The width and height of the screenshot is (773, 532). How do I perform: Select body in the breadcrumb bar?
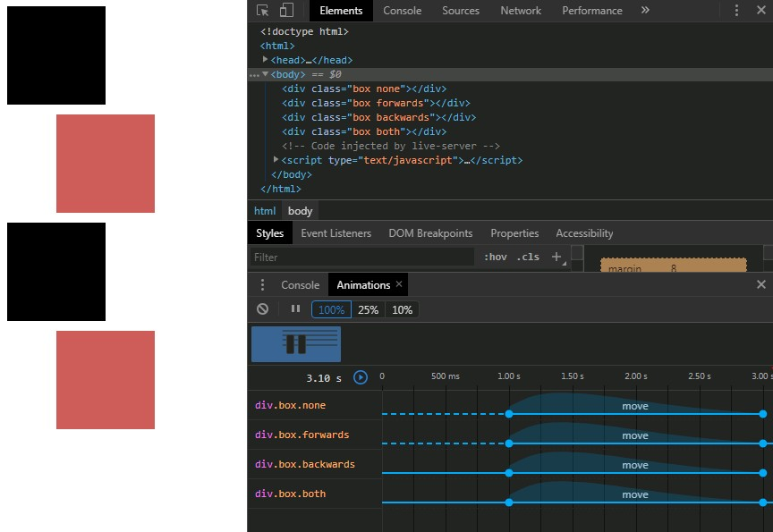[301, 211]
